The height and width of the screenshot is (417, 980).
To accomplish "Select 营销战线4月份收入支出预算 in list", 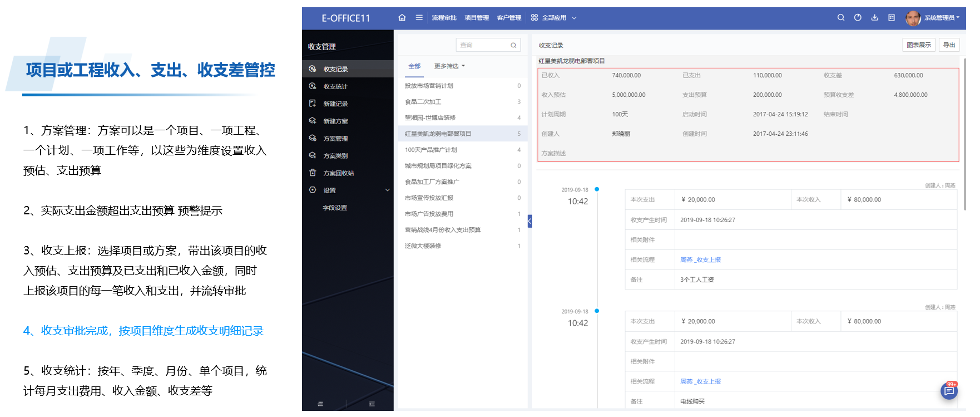I will coord(463,230).
